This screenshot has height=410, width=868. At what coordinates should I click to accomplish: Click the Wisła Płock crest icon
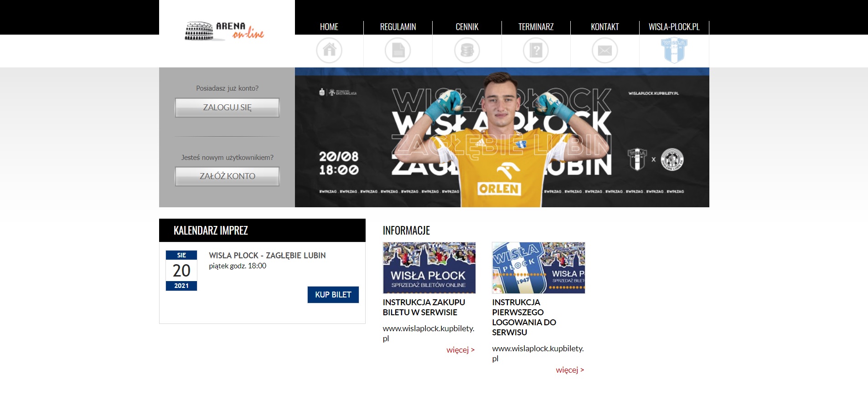(x=674, y=50)
